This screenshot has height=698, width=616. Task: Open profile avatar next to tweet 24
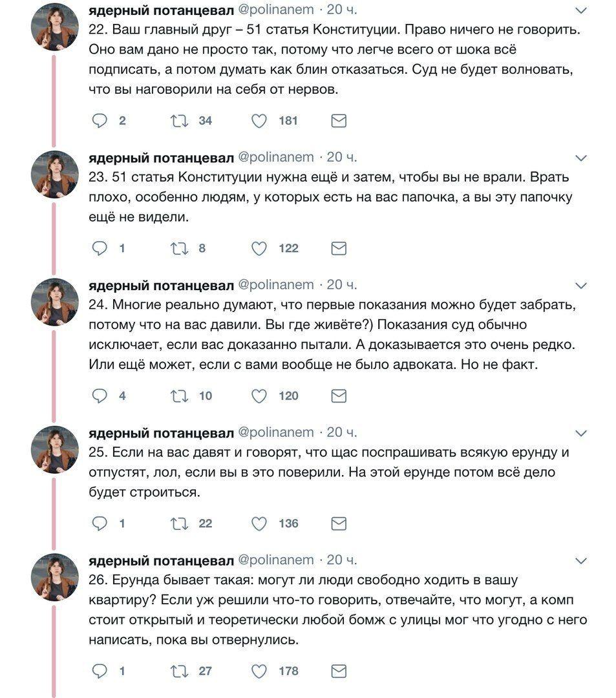click(x=55, y=301)
